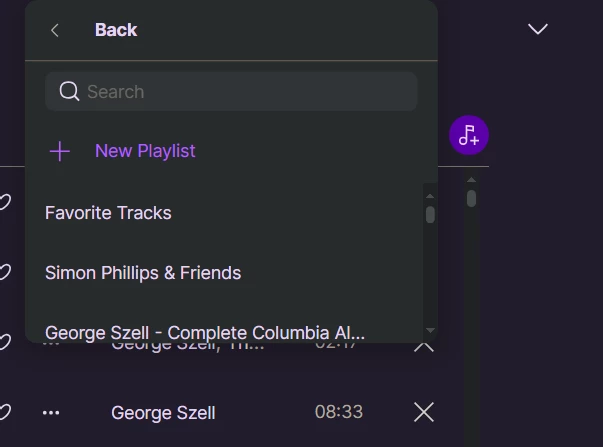Screen dimensions: 603x447
Task: Click the queue scrollbar thumb on the right
Action: pyautogui.click(x=471, y=198)
